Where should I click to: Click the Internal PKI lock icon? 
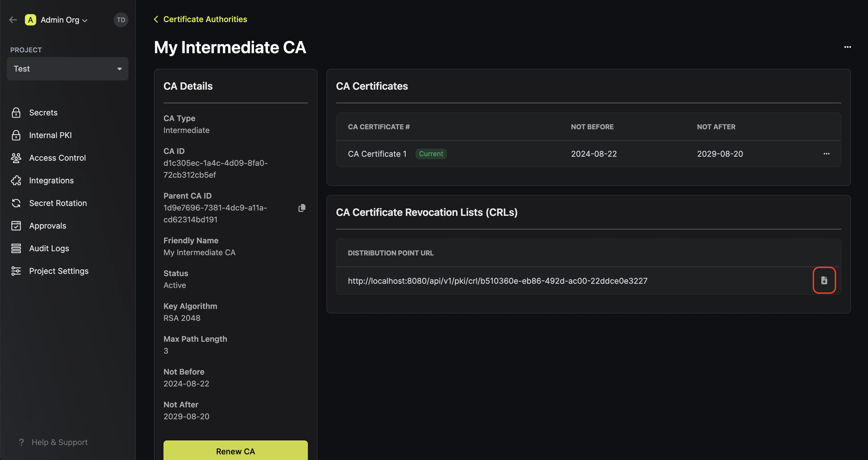(x=16, y=135)
